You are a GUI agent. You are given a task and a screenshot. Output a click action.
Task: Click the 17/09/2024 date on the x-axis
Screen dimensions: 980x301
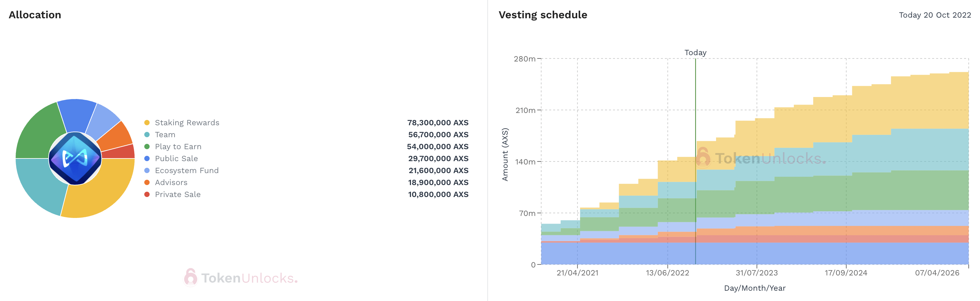tap(846, 273)
